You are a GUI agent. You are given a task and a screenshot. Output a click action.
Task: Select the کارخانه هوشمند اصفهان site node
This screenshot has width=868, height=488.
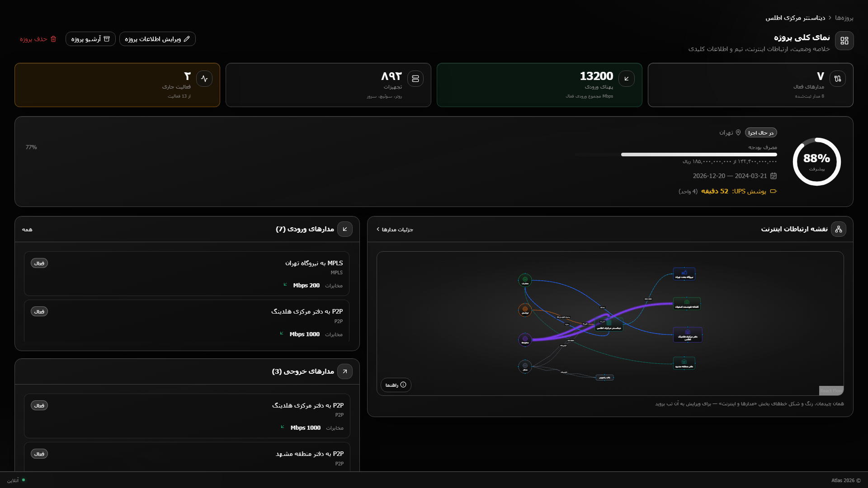point(687,304)
